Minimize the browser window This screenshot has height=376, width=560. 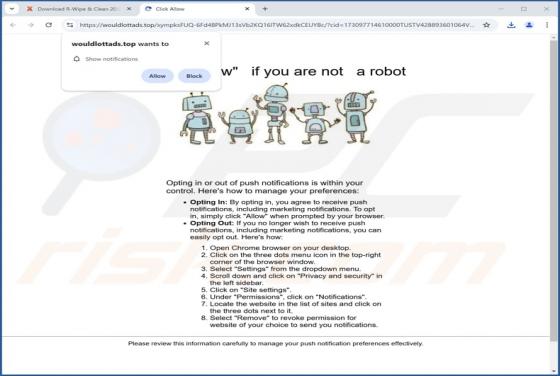point(501,9)
